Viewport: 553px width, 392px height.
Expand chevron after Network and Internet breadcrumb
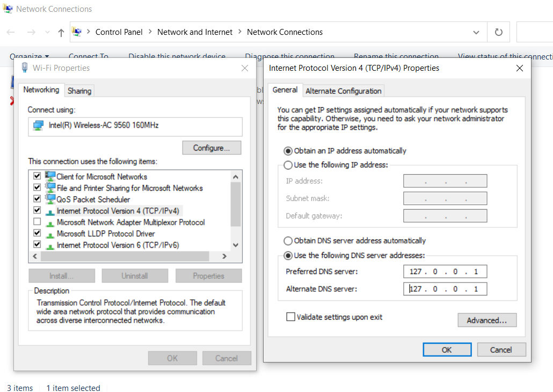[x=240, y=32]
